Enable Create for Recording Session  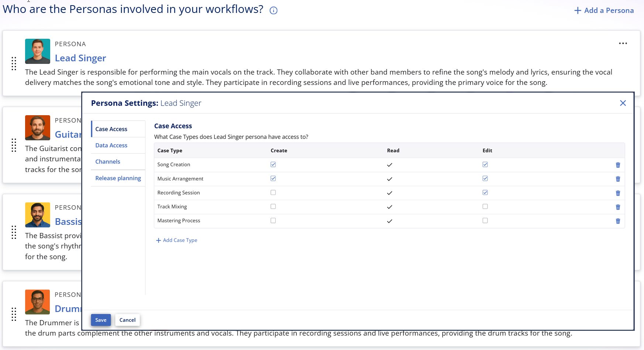coord(273,193)
